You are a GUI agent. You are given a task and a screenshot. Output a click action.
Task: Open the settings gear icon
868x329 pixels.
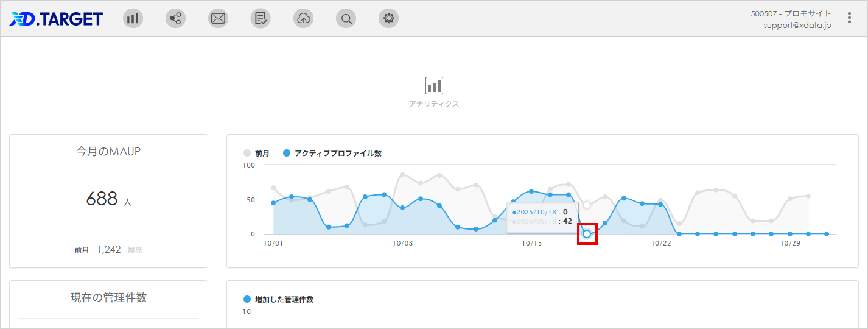388,18
